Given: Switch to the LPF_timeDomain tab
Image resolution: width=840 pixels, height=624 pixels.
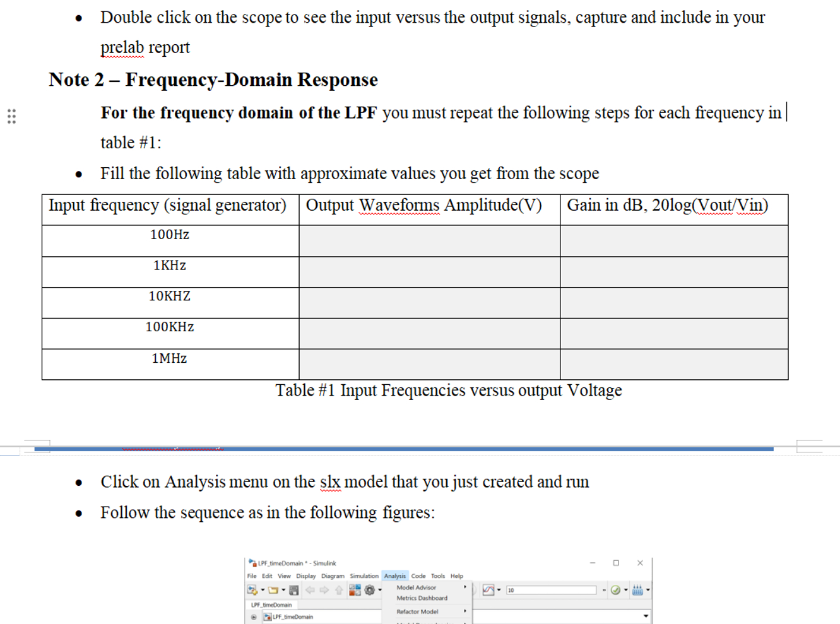Looking at the screenshot, I should 271,604.
